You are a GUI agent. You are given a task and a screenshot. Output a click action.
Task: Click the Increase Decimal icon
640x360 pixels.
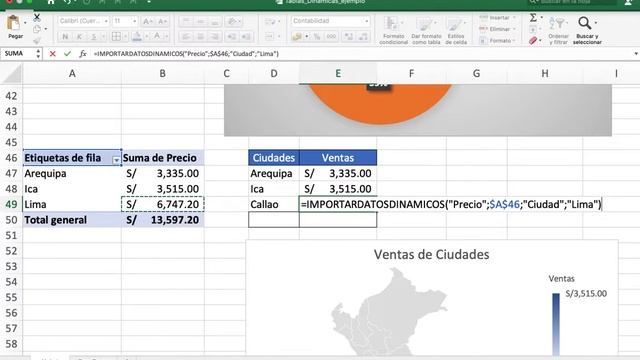point(349,37)
